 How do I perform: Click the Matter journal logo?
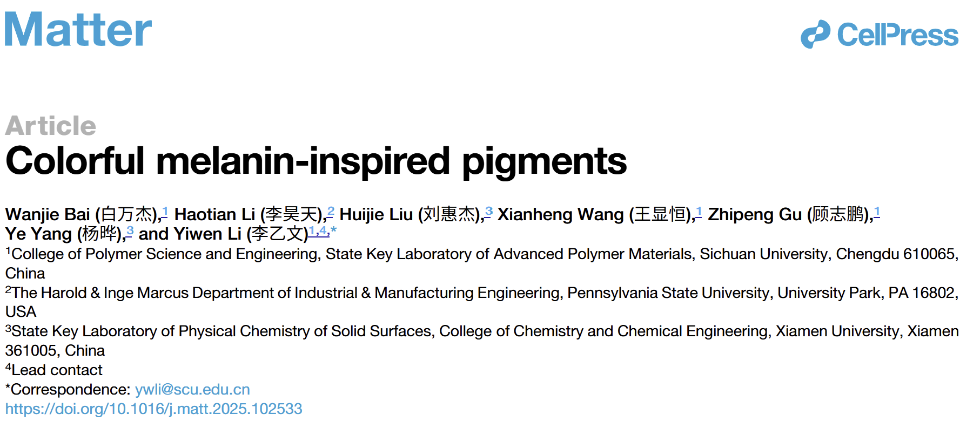coord(78,30)
